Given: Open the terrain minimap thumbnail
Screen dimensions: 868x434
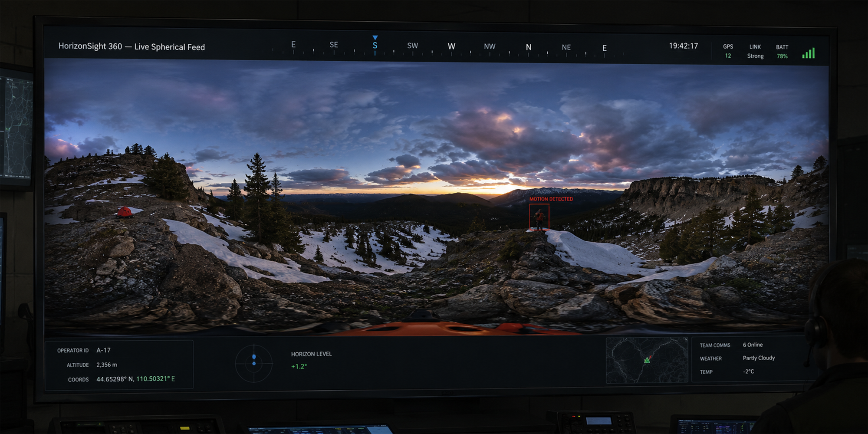Looking at the screenshot, I should pyautogui.click(x=647, y=360).
